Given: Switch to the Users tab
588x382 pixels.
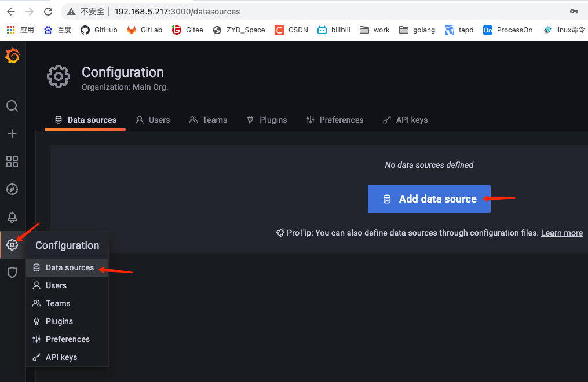Looking at the screenshot, I should [152, 120].
